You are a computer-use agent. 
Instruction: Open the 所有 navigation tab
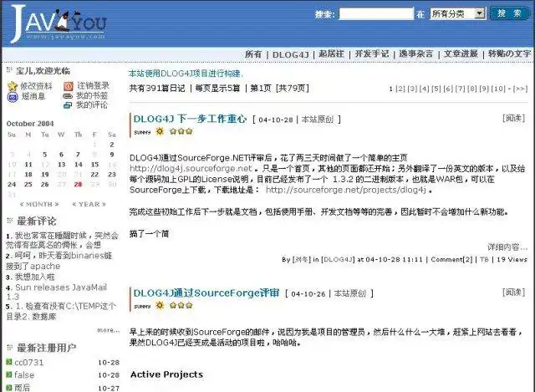[253, 54]
